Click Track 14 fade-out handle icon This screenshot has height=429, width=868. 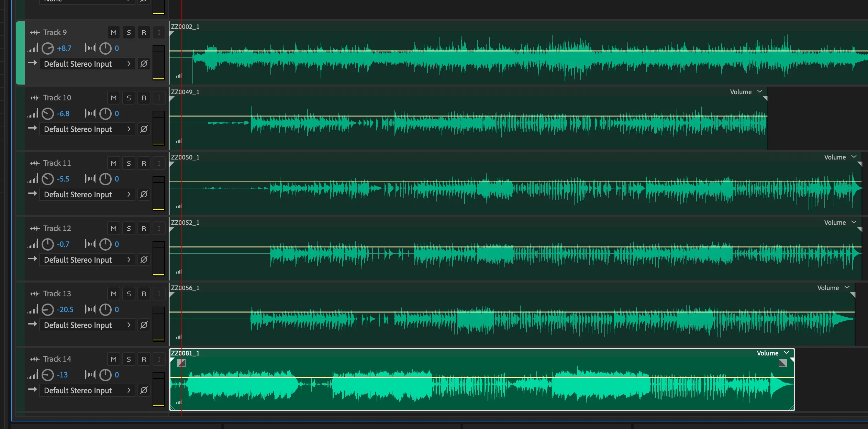tap(782, 363)
